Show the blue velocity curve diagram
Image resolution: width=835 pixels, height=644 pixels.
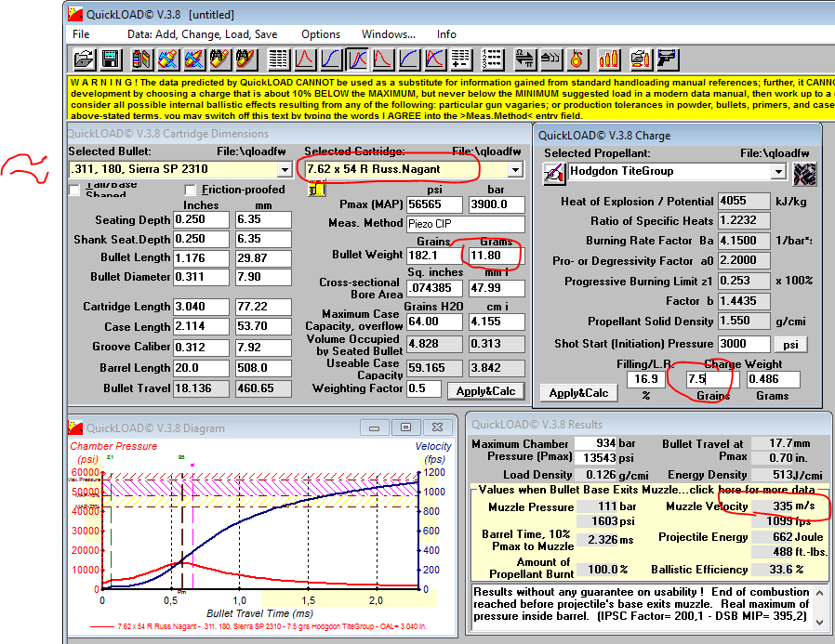pos(331,59)
